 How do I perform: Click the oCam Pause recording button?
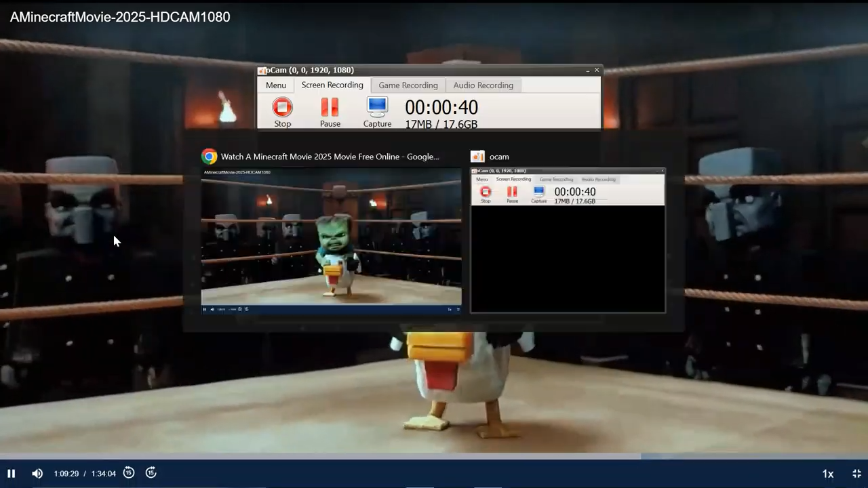pos(330,113)
